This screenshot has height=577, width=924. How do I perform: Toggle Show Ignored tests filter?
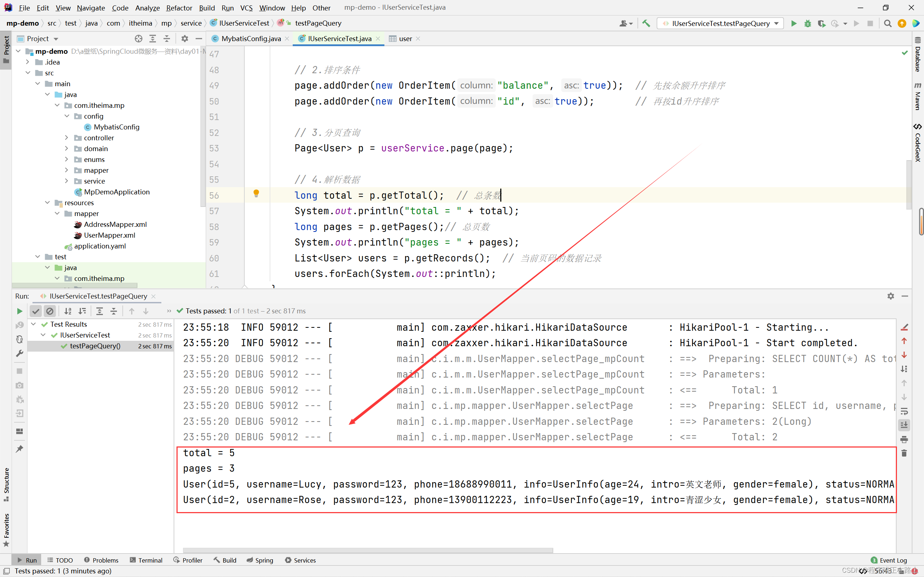50,311
